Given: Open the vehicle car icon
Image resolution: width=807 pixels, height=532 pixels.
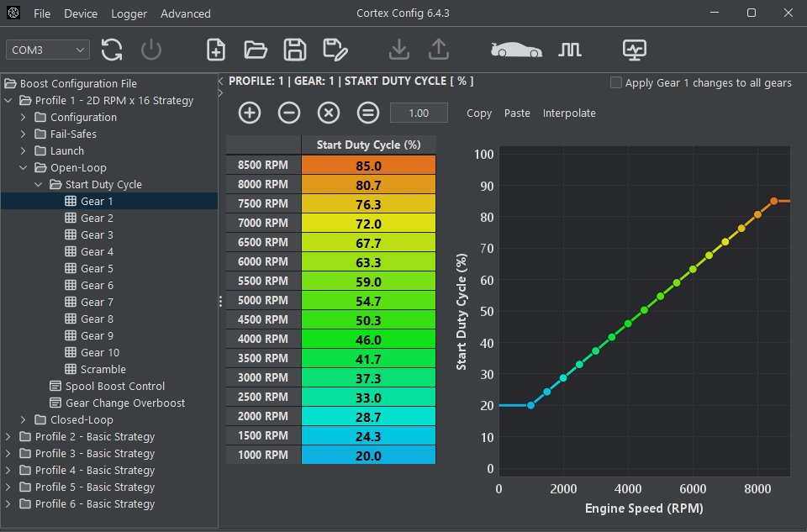Looking at the screenshot, I should [x=516, y=50].
